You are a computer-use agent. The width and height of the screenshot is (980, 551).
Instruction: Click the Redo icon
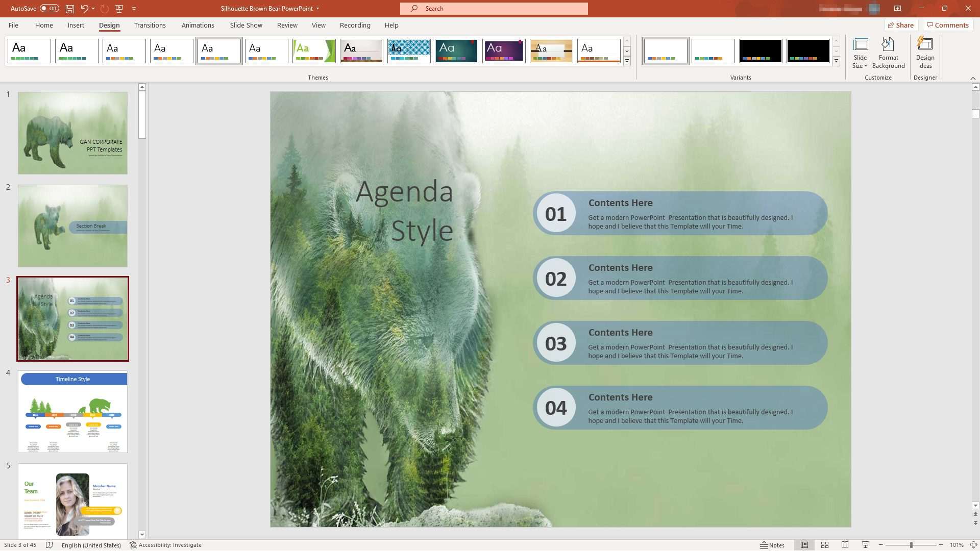tap(105, 8)
